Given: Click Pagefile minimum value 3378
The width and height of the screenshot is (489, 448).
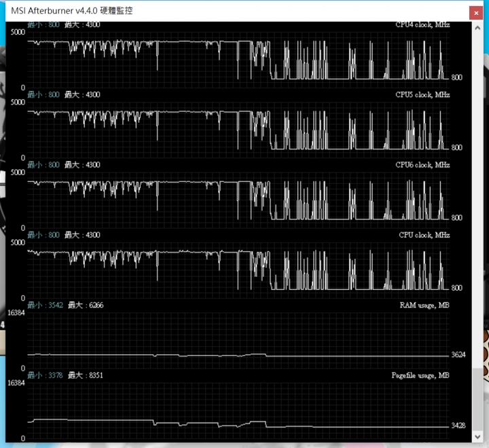Looking at the screenshot, I should point(56,375).
